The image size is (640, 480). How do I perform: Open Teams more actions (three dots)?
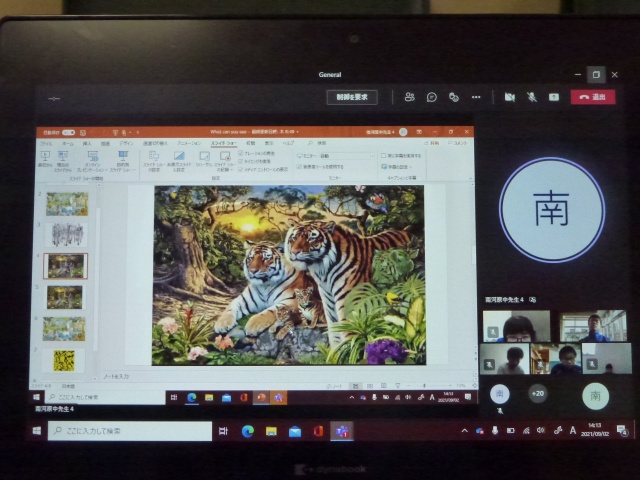point(476,97)
